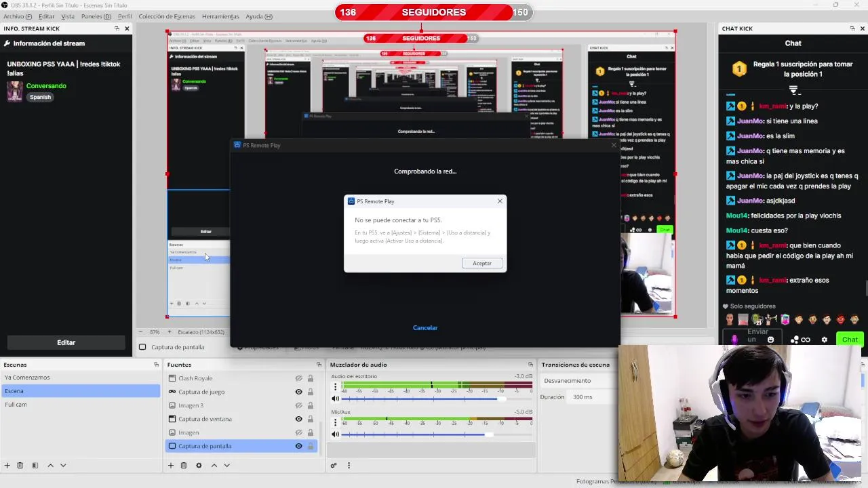Toggle lock on Clash Royale source
868x488 pixels.
tap(311, 378)
